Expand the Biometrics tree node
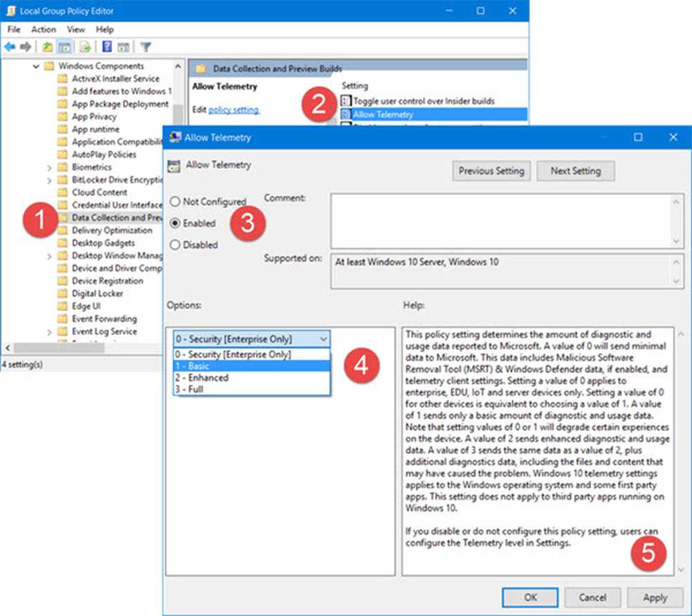 click(x=49, y=167)
